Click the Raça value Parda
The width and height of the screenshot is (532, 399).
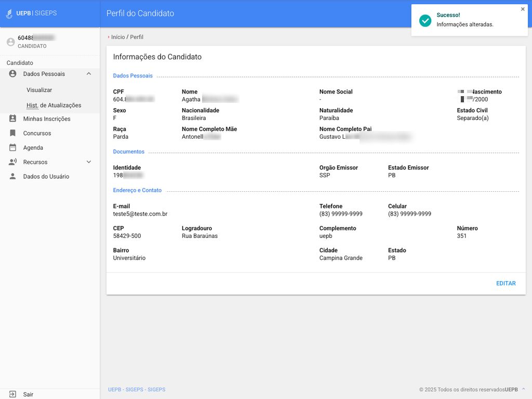[121, 137]
